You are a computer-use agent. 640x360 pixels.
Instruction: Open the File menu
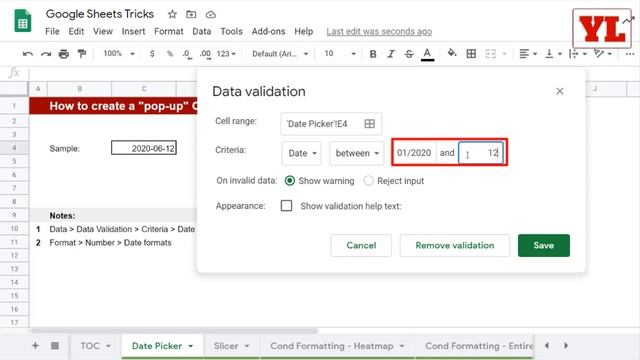[x=52, y=31]
